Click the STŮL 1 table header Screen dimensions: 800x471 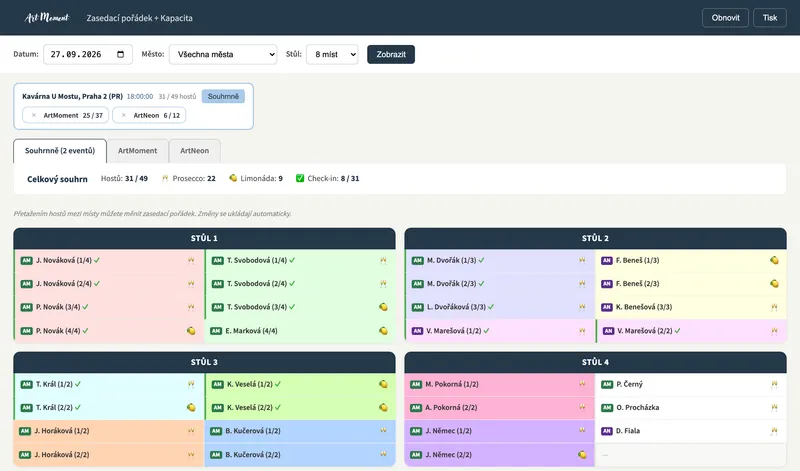point(204,238)
